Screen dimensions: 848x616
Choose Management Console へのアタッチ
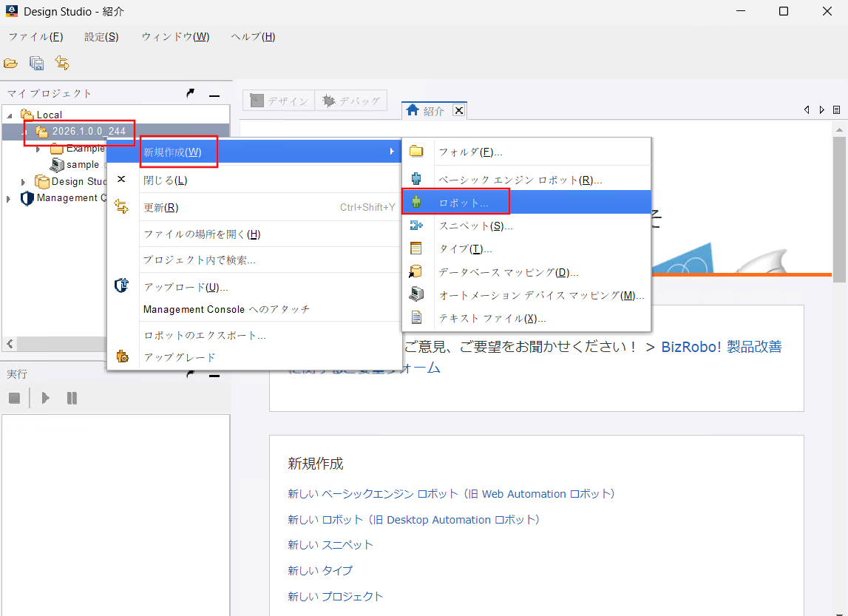click(254, 309)
